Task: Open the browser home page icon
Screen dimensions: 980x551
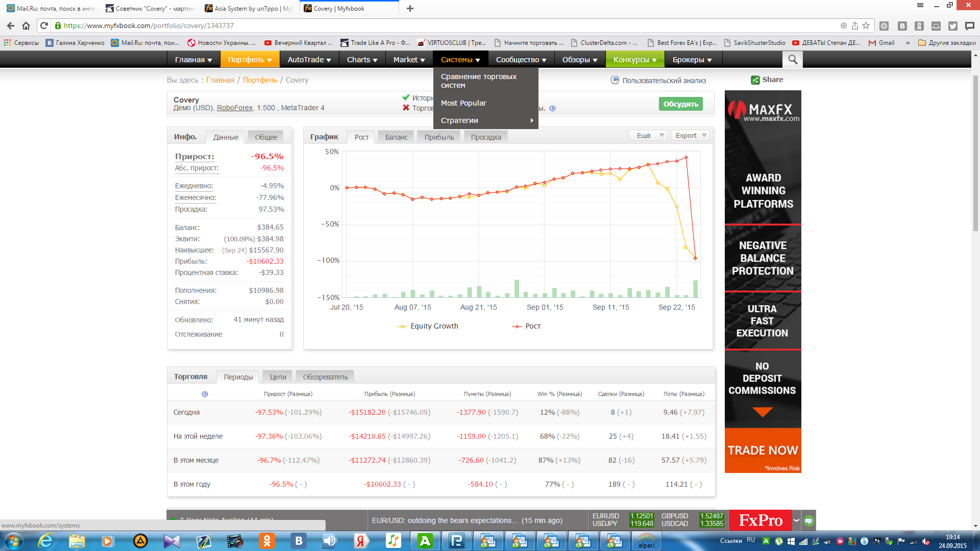Action: tap(26, 26)
